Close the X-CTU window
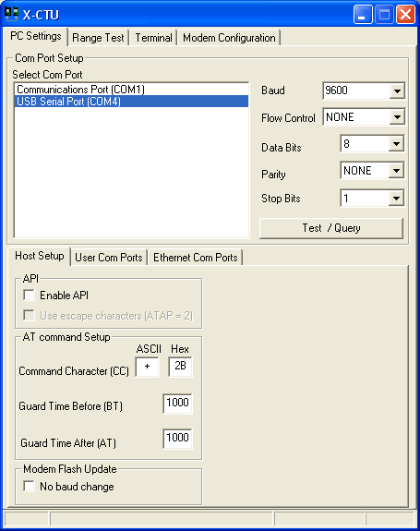420x531 pixels. tap(406, 15)
